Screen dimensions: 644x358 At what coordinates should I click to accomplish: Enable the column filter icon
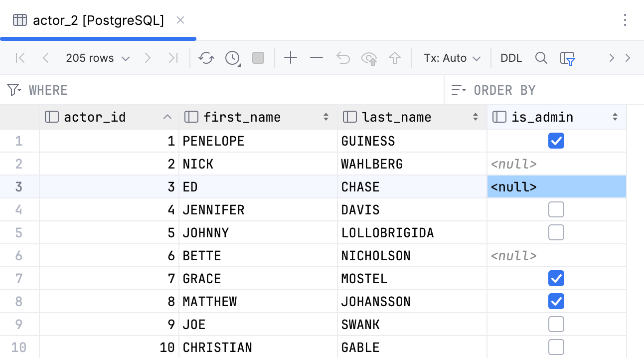coord(567,58)
